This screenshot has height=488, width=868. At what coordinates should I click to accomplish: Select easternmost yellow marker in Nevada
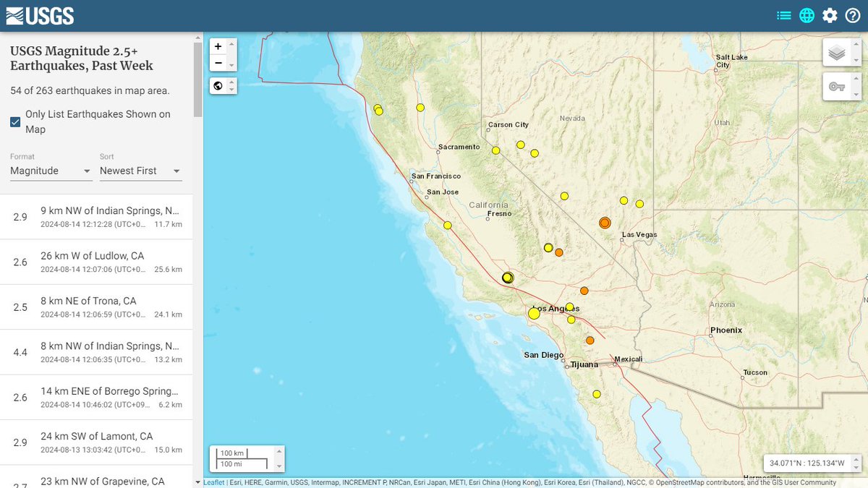(639, 204)
